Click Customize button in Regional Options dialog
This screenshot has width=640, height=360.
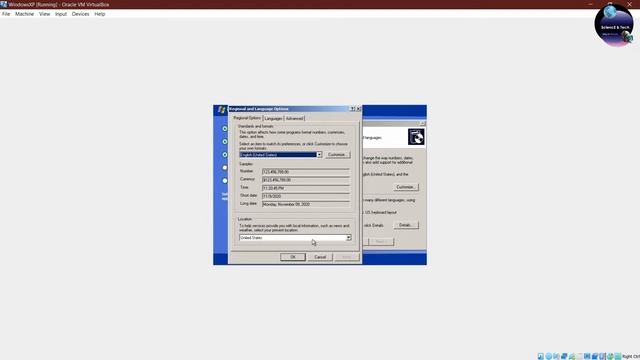[x=337, y=155]
